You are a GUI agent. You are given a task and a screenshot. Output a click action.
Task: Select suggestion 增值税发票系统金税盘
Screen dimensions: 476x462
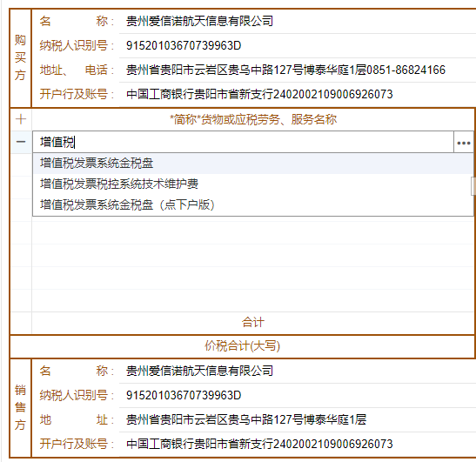[253, 164]
